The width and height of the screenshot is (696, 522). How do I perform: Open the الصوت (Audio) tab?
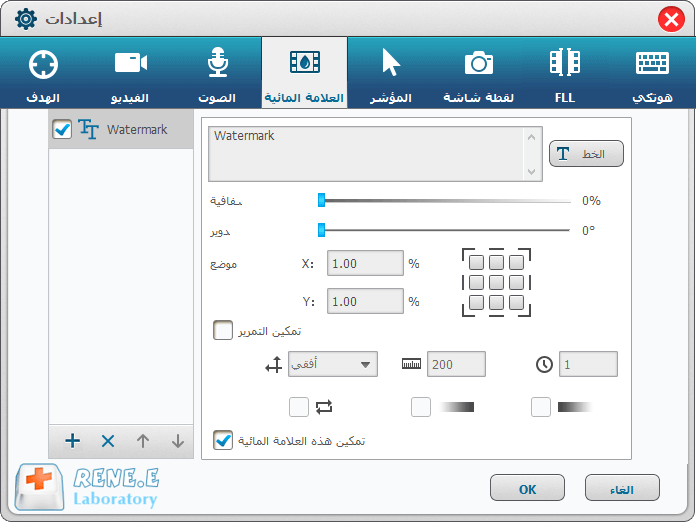coord(217,73)
